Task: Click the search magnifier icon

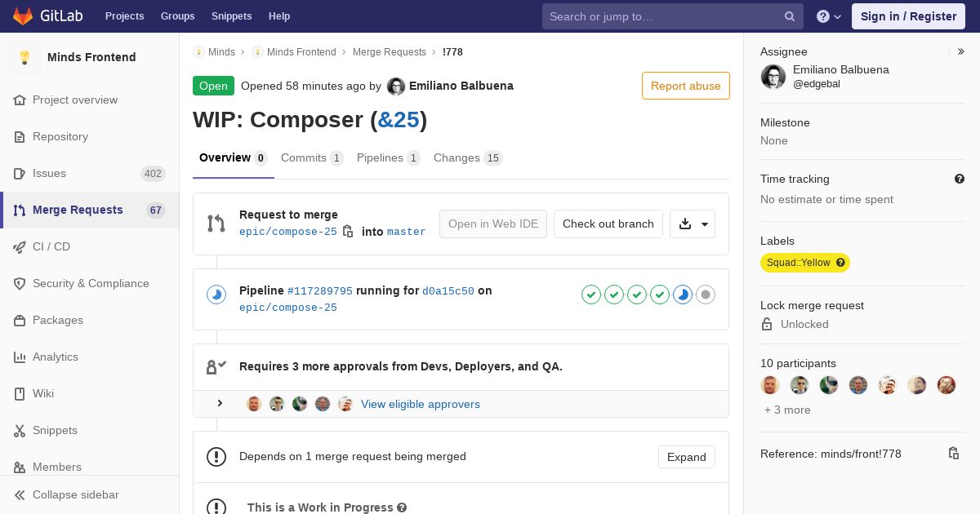Action: click(790, 16)
